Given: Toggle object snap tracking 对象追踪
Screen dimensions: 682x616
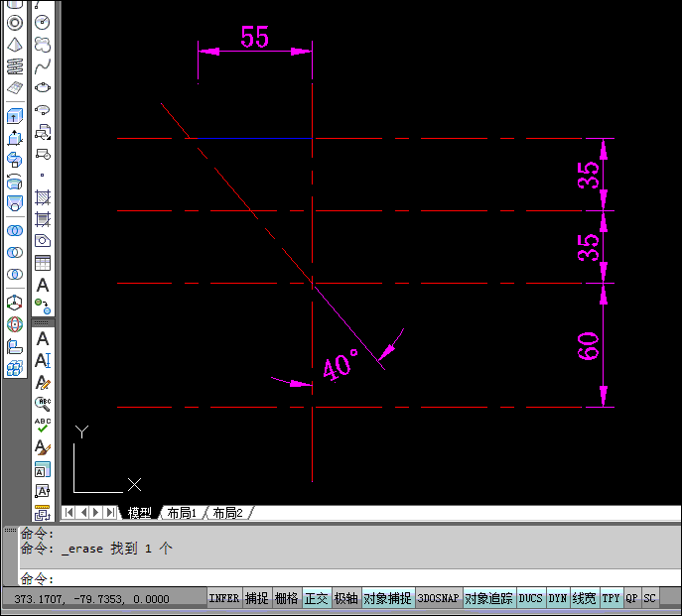Looking at the screenshot, I should click(488, 598).
